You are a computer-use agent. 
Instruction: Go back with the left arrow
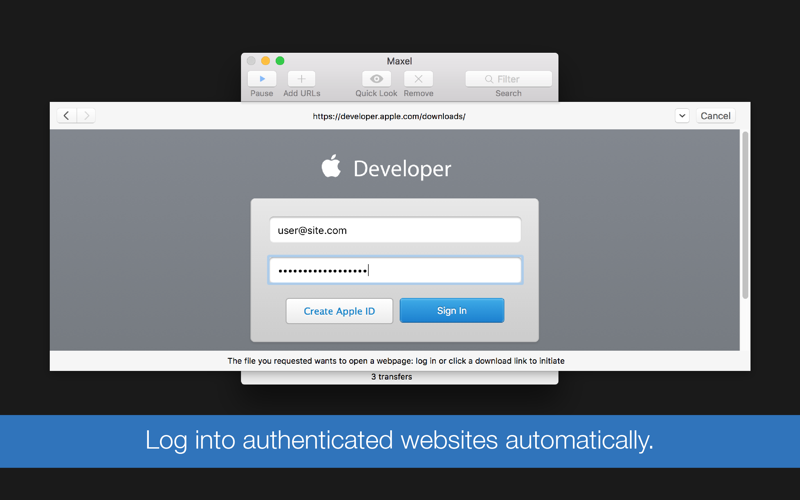pyautogui.click(x=67, y=116)
